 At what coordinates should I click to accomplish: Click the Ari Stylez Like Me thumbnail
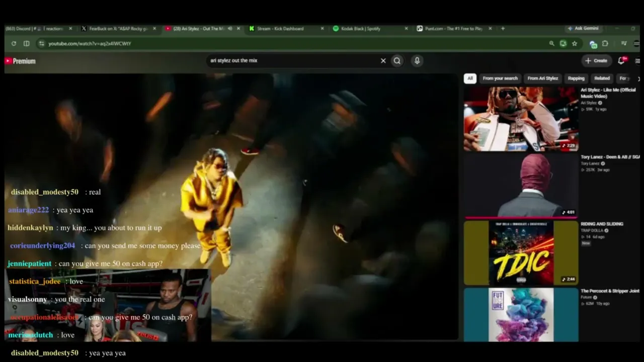coord(521,119)
